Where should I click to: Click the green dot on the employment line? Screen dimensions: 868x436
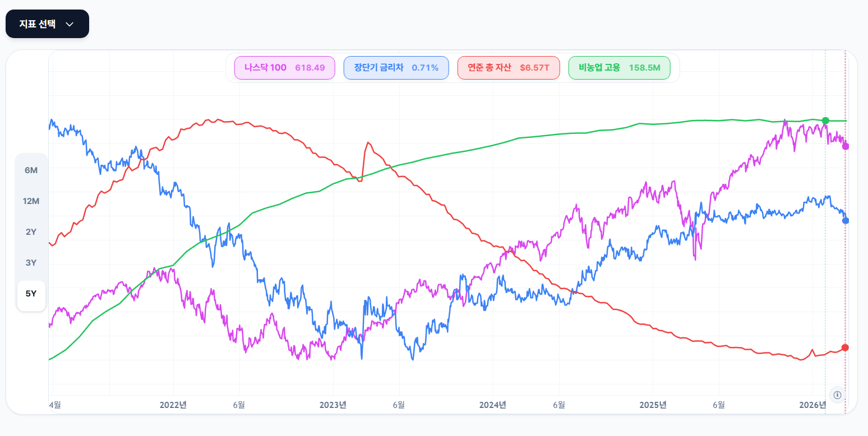point(825,120)
